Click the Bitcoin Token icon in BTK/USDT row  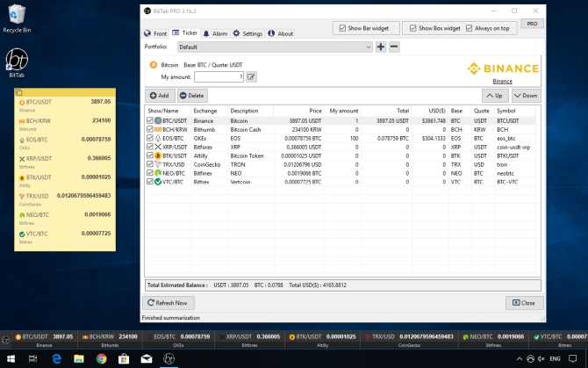click(158, 155)
